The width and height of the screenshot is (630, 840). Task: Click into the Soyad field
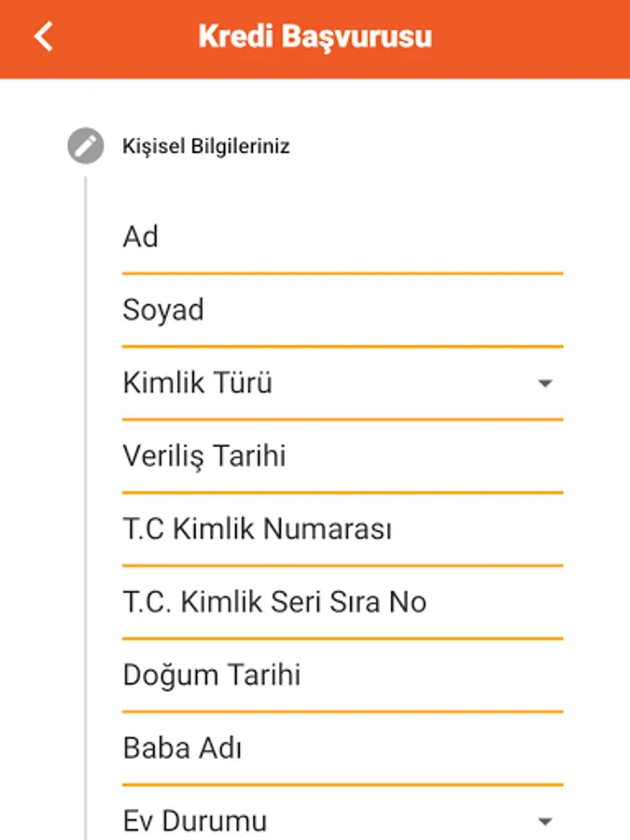[x=342, y=311]
